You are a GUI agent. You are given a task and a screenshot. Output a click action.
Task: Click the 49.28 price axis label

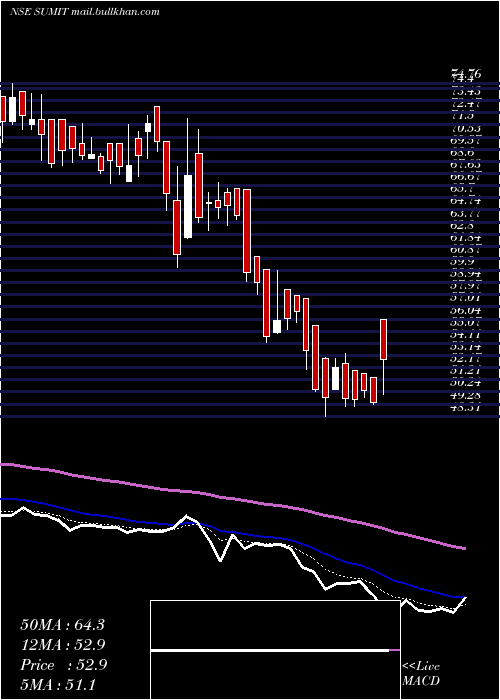pos(466,395)
